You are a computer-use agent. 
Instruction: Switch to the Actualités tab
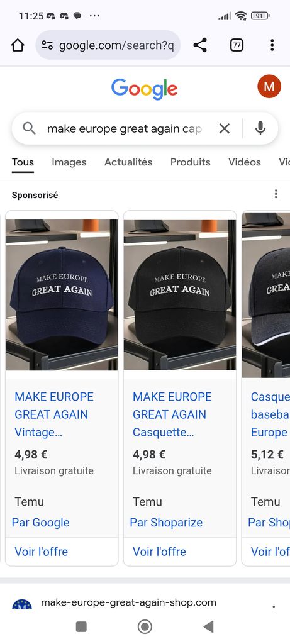pos(128,162)
